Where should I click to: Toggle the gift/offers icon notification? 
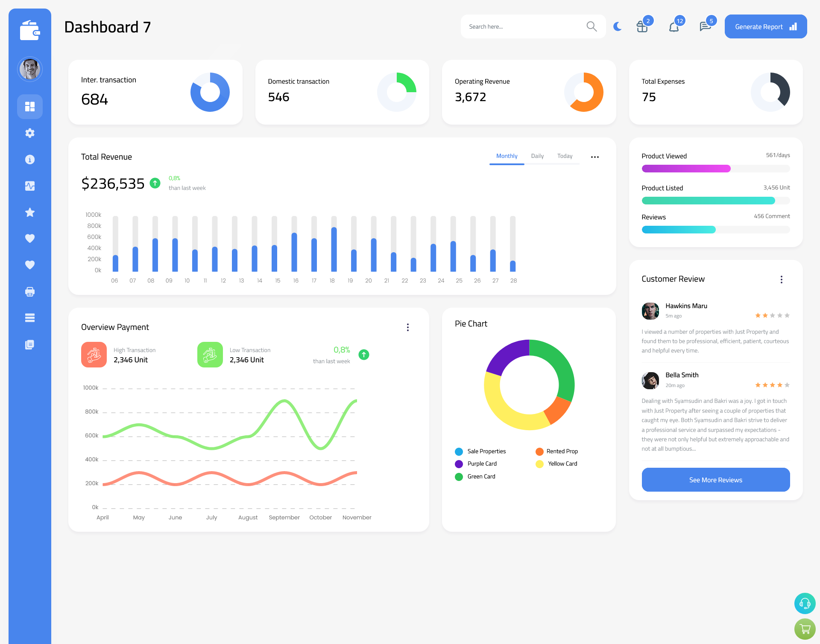coord(640,26)
